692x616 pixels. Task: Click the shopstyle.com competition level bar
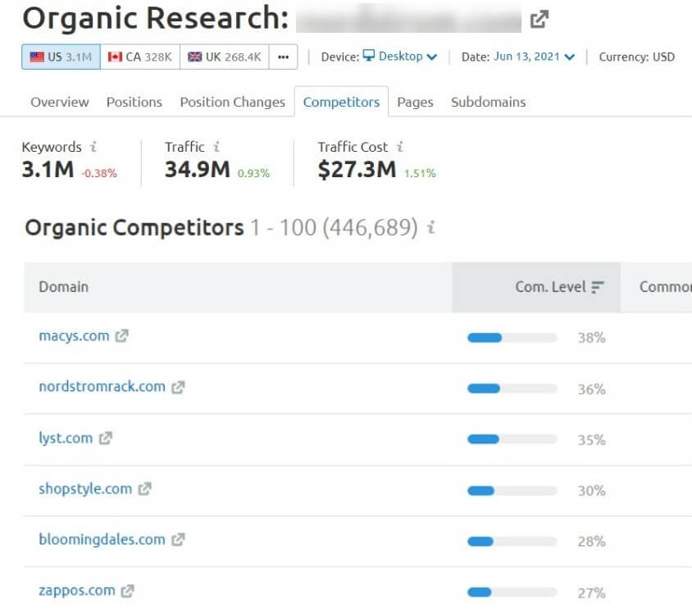coord(512,491)
